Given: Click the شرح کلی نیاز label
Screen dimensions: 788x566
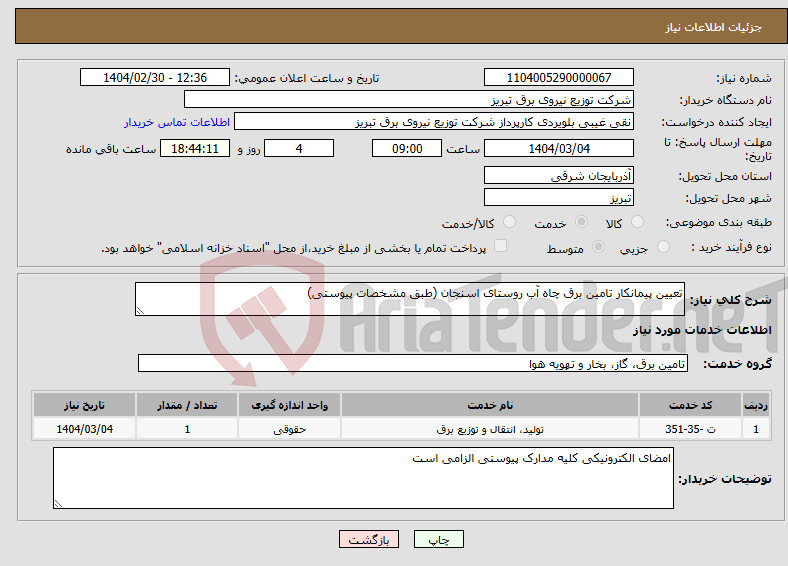Looking at the screenshot, I should pyautogui.click(x=731, y=300).
